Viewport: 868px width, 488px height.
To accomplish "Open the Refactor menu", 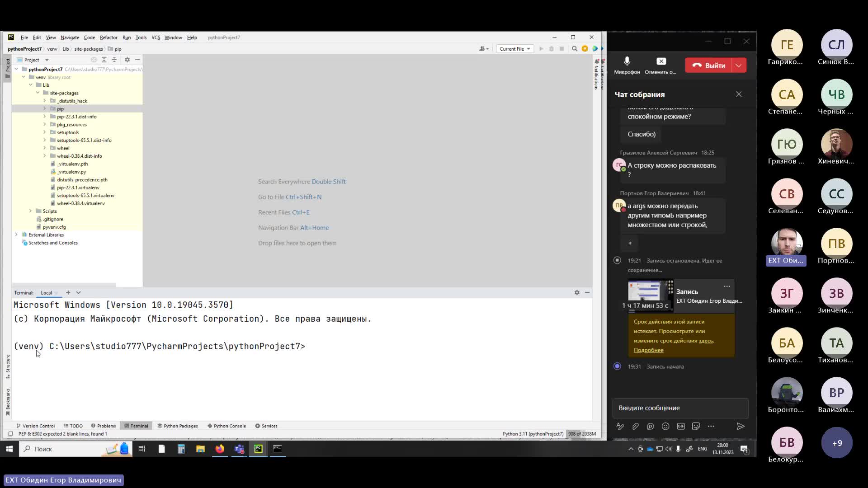I will pyautogui.click(x=108, y=38).
